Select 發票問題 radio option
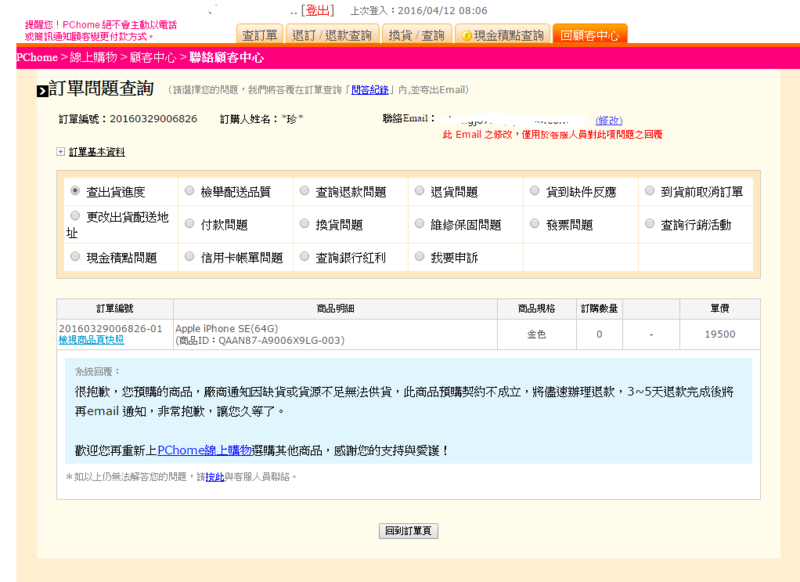This screenshot has height=582, width=800. (535, 223)
